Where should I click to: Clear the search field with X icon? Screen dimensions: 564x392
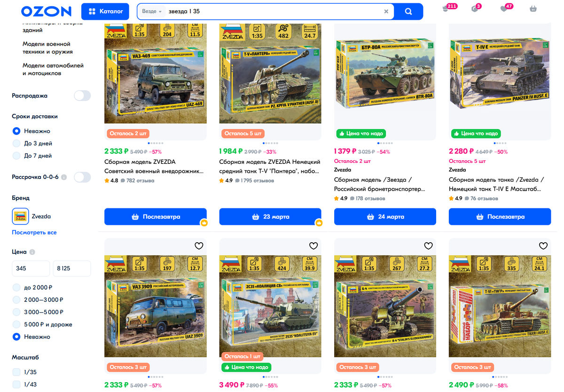(386, 11)
